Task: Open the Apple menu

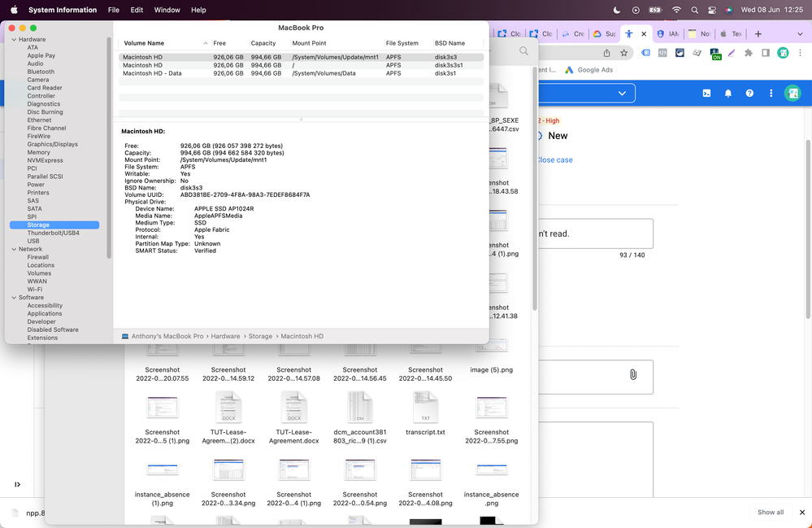Action: [14, 10]
